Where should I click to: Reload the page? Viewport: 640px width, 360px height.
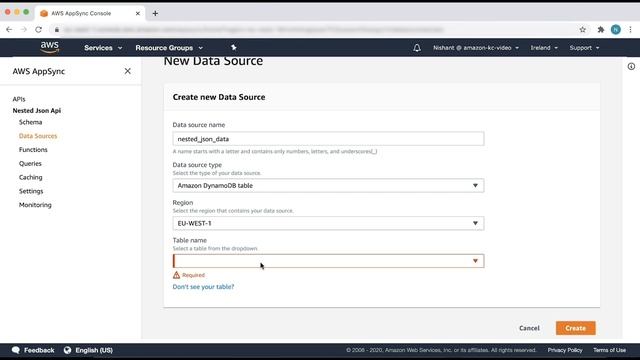[38, 29]
